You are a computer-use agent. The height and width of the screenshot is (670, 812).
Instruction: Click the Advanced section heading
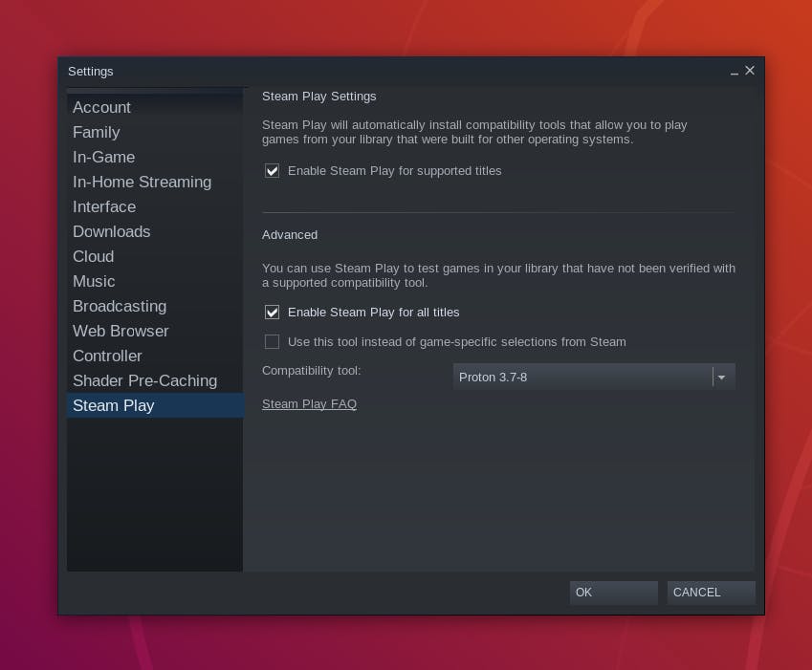click(x=290, y=235)
